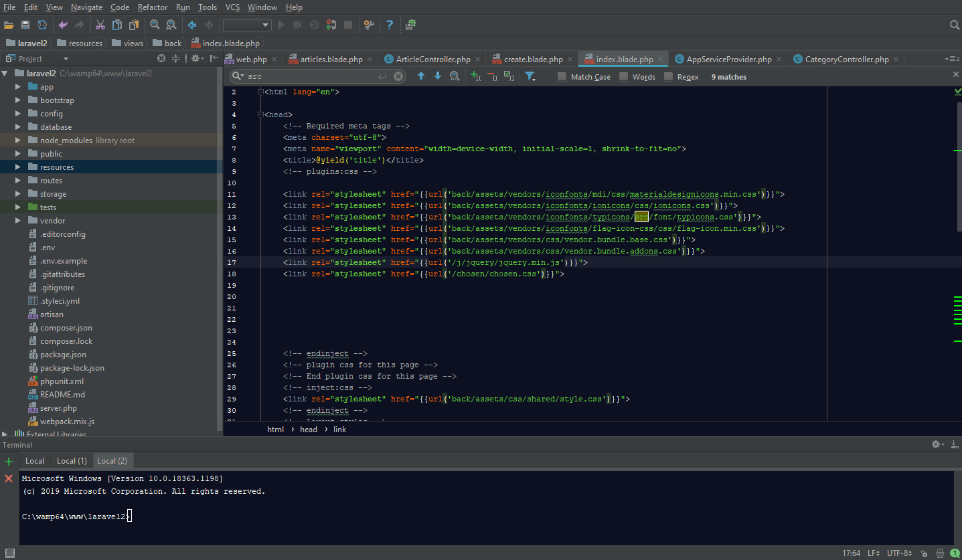
Task: Open the File menu
Action: 9,7
